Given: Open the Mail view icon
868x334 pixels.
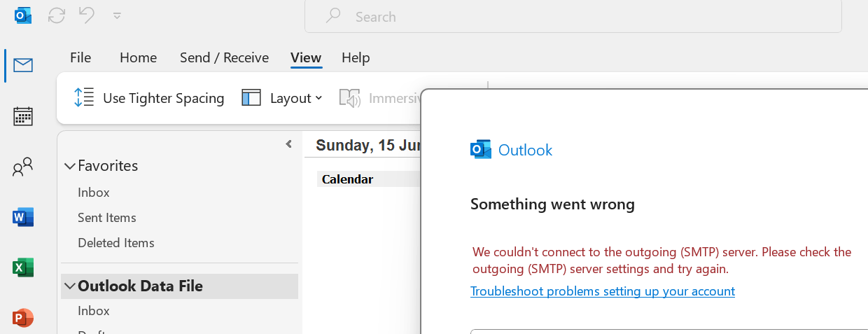Looking at the screenshot, I should point(23,66).
